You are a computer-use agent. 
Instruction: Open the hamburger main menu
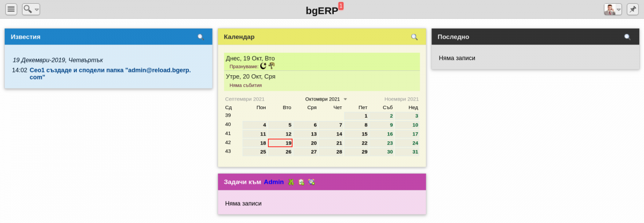[x=11, y=9]
